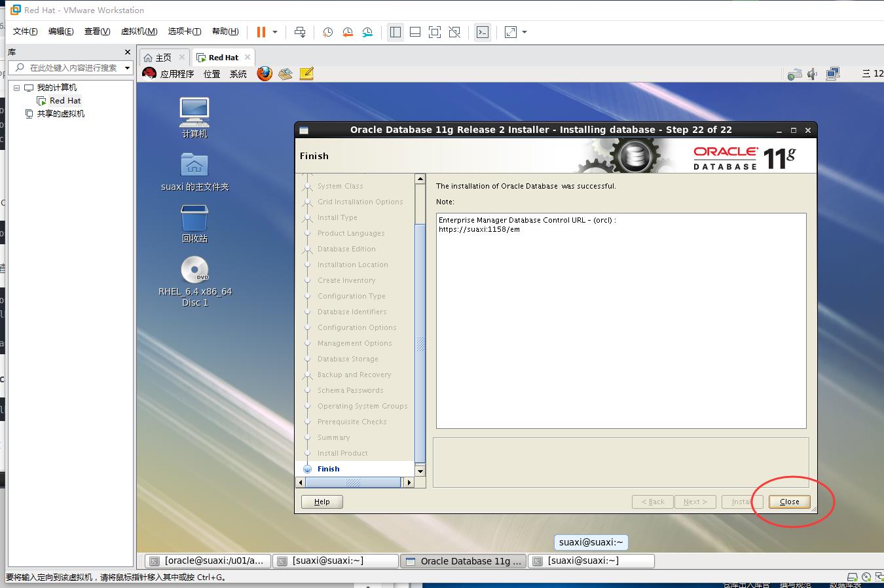Screen dimensions: 884x588
Task: Open the 系统 menu in GNOME panel
Action: tap(238, 74)
